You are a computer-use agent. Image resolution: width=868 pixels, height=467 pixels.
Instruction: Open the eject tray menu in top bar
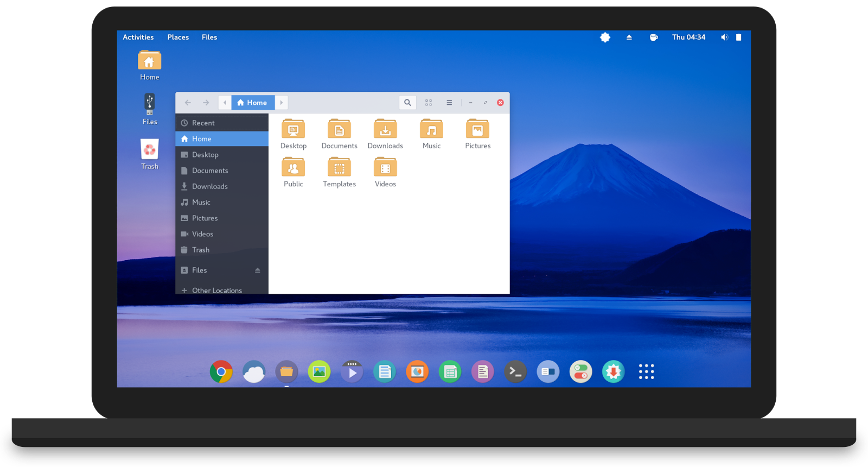(x=629, y=37)
